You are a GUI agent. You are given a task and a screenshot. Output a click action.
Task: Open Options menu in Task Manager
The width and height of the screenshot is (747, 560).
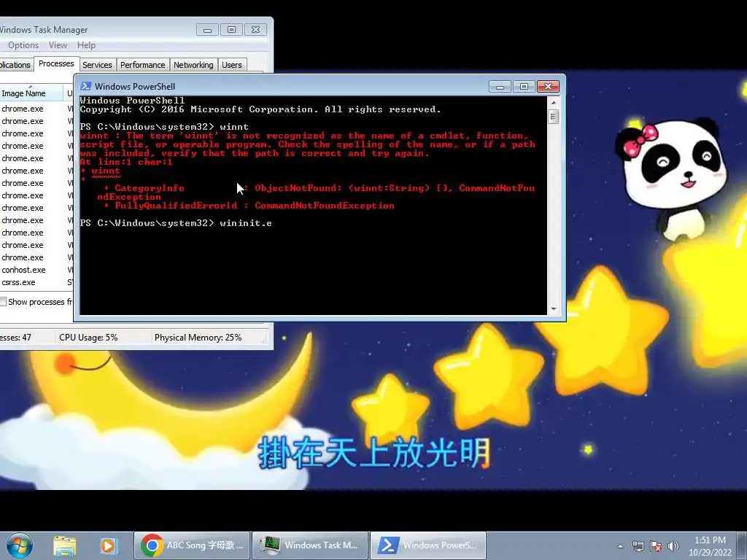tap(23, 45)
